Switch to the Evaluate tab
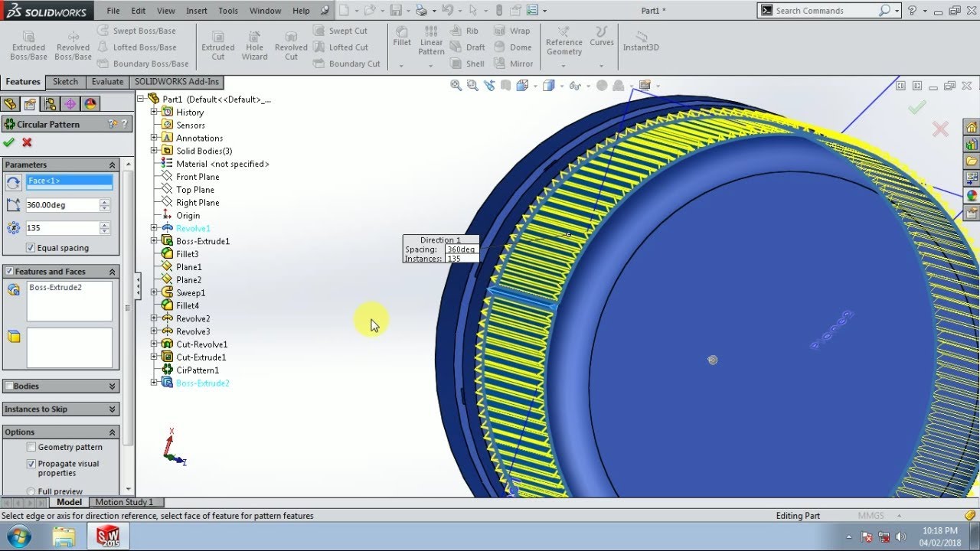 pos(107,82)
